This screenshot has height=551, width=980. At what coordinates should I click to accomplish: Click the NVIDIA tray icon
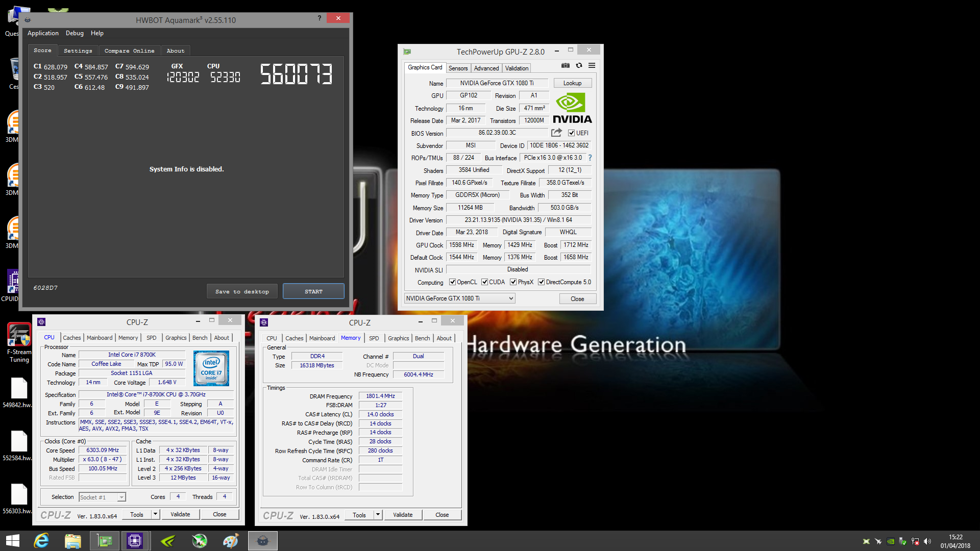(x=891, y=541)
